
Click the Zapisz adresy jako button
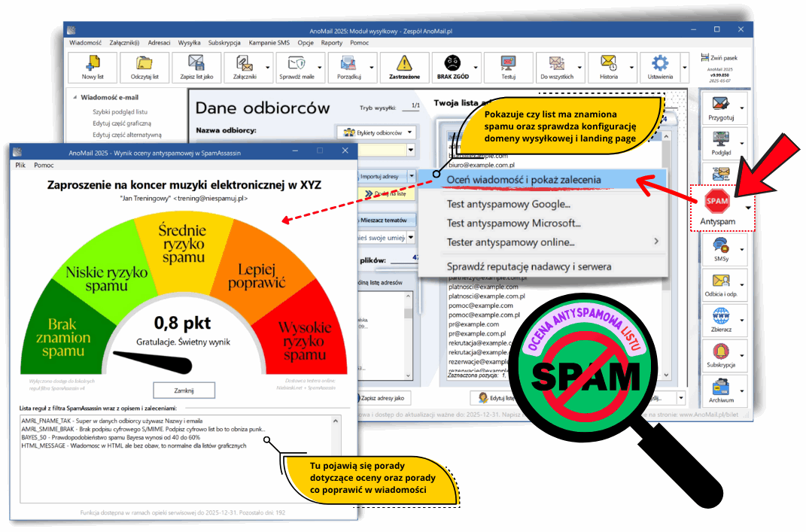click(382, 398)
